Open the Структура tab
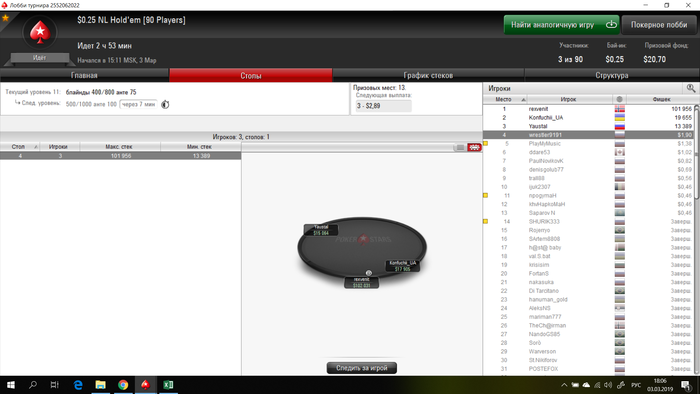This screenshot has height=394, width=700. click(x=612, y=75)
